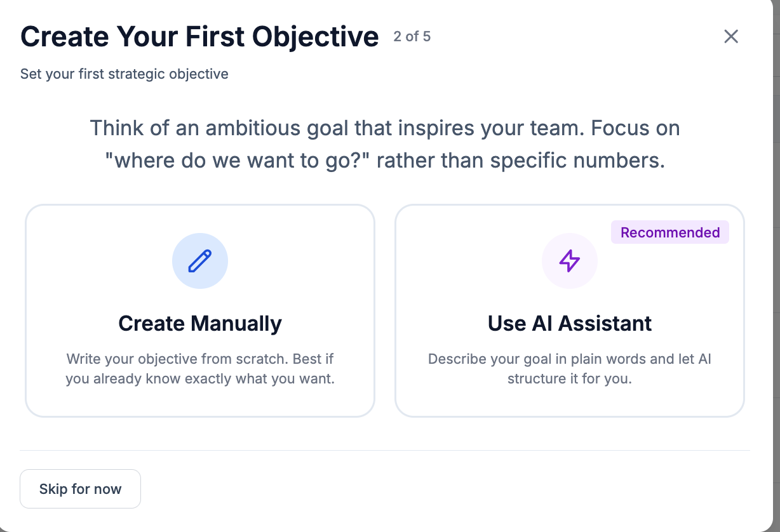Screen dimensions: 780x532
Task: Click the X in the top right corner
Action: [x=731, y=36]
